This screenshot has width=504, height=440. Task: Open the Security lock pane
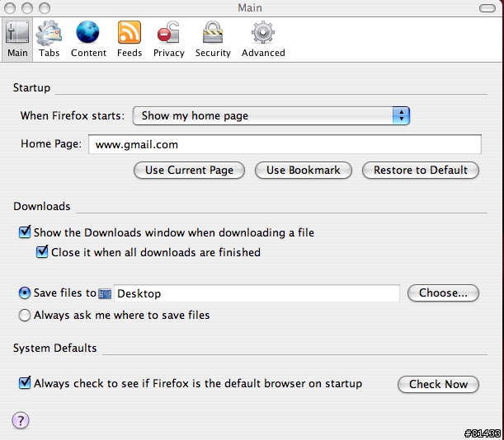click(x=213, y=40)
